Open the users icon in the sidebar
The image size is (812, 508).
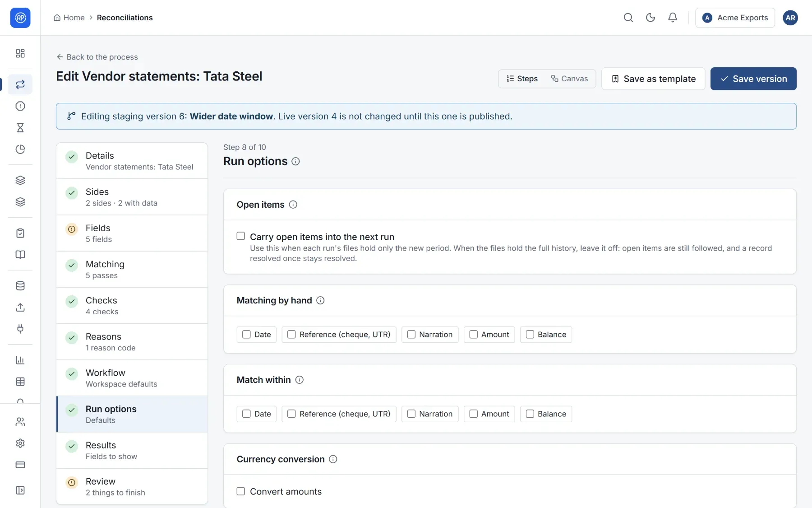[x=20, y=422]
